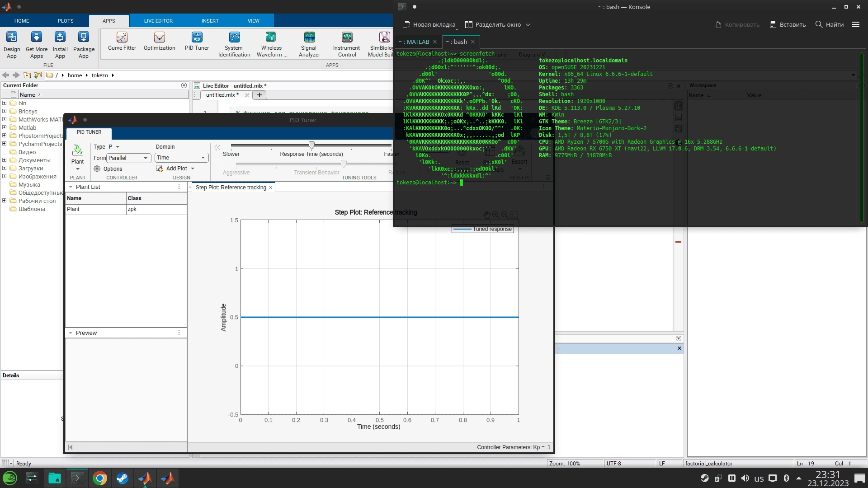Switch to the LIVE EDITOR ribbon tab
Image resolution: width=868 pixels, height=488 pixels.
click(x=158, y=21)
